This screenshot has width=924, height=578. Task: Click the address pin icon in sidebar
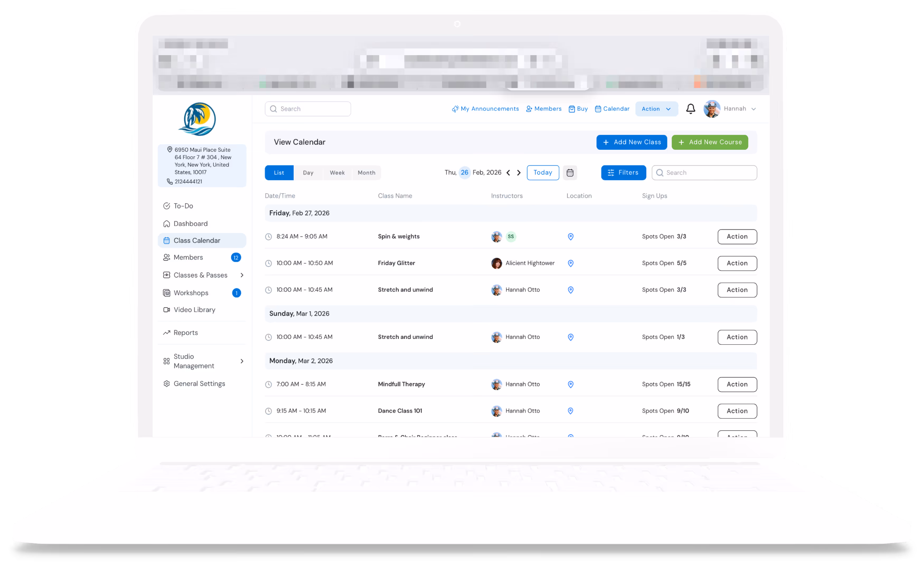click(x=169, y=150)
